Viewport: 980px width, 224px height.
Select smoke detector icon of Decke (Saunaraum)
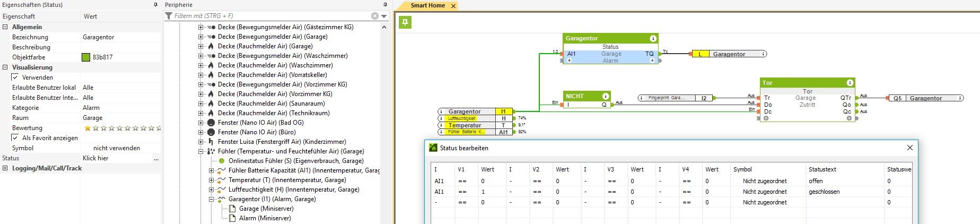coord(211,104)
